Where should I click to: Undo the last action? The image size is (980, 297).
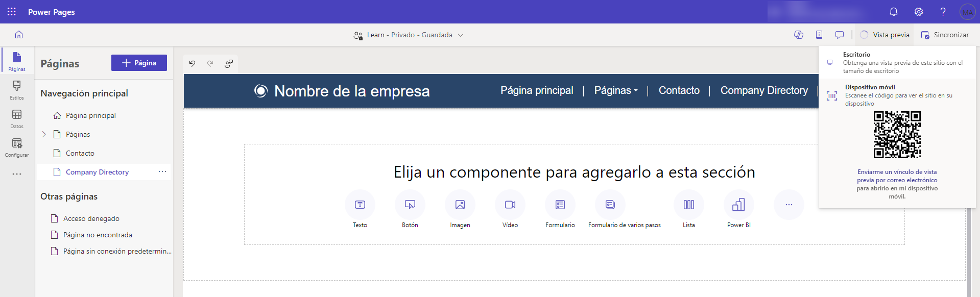tap(192, 63)
